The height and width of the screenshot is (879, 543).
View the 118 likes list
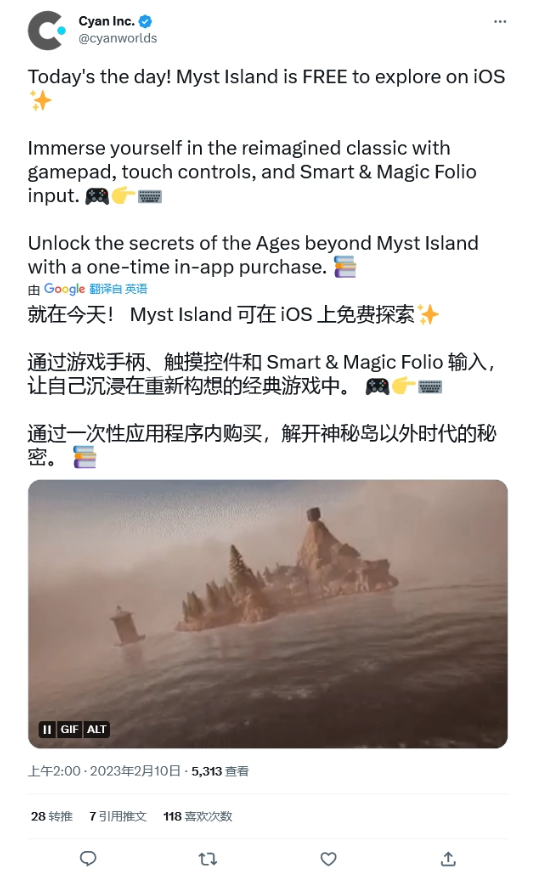(x=197, y=816)
